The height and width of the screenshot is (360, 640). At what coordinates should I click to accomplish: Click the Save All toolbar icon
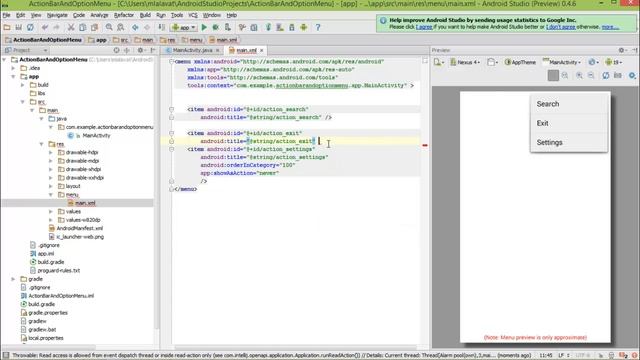[x=19, y=27]
